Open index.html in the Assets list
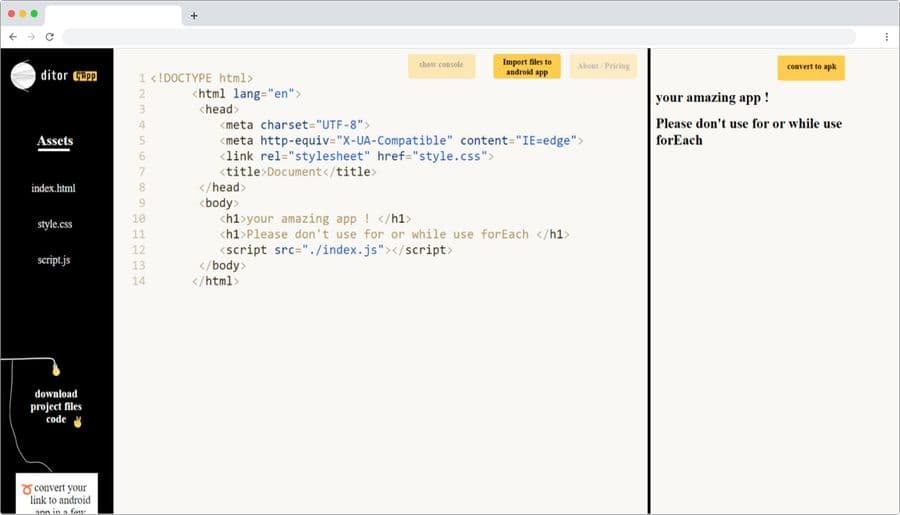 (x=53, y=188)
